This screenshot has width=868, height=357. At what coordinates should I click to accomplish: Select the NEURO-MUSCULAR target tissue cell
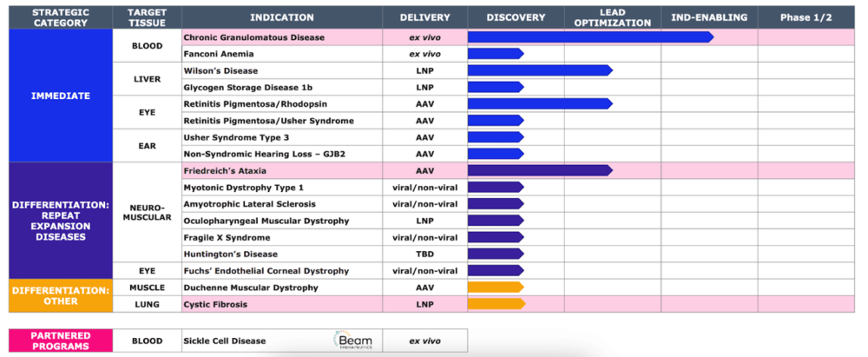point(148,212)
